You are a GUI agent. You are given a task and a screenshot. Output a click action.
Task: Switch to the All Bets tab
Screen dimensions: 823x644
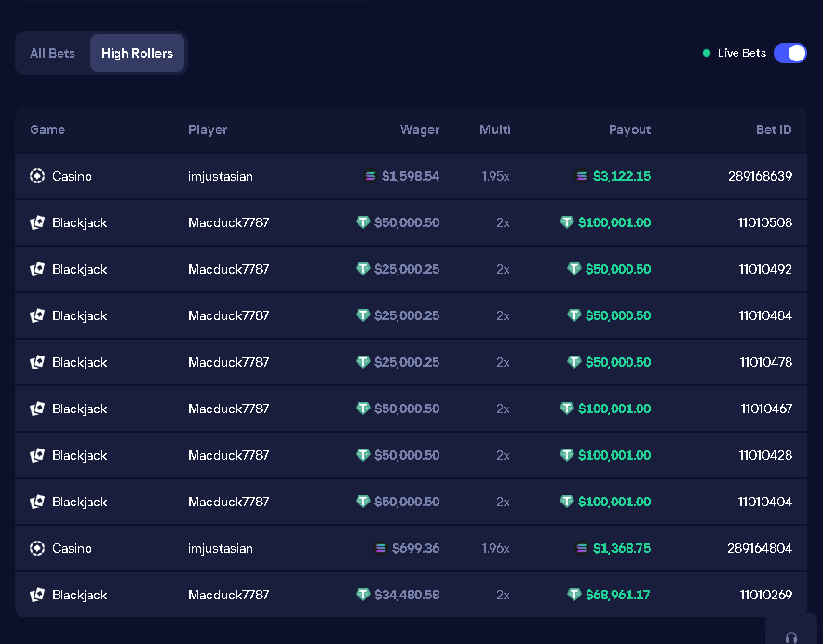tap(52, 53)
